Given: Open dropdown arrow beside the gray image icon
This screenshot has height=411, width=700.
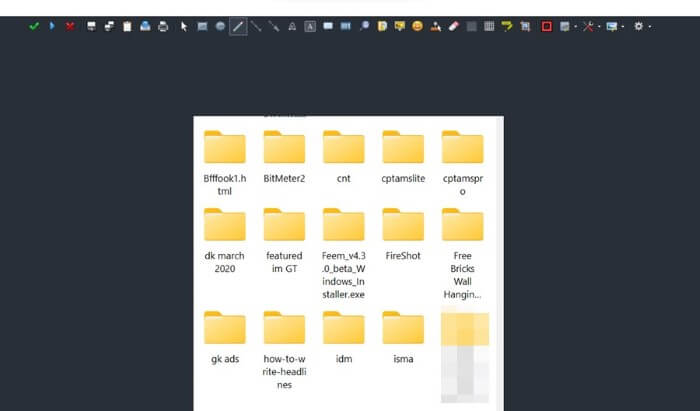Looking at the screenshot, I should 575,27.
